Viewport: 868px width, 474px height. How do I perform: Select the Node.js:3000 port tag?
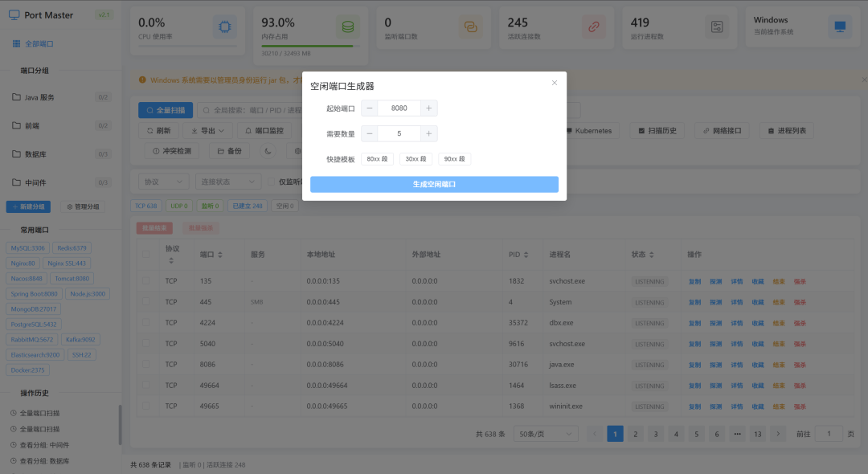pos(88,294)
